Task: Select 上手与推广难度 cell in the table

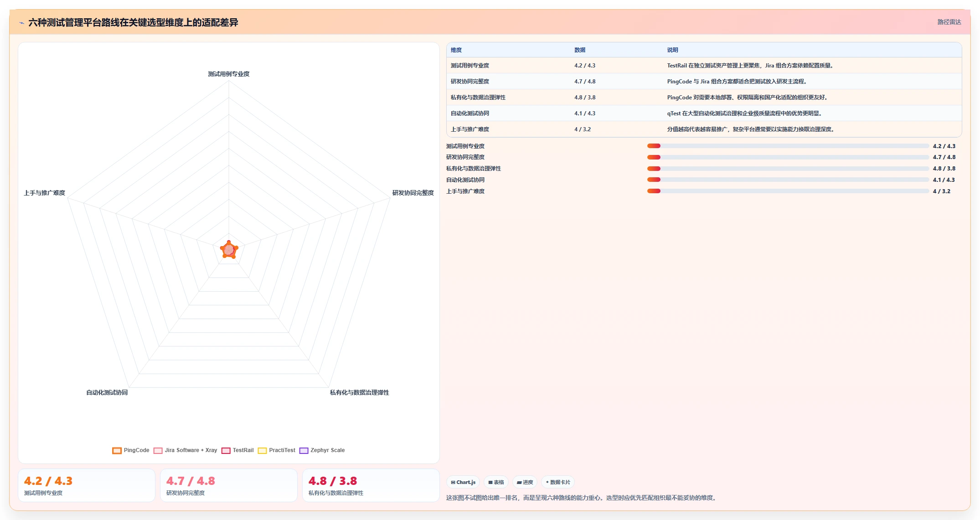Action: click(x=470, y=129)
